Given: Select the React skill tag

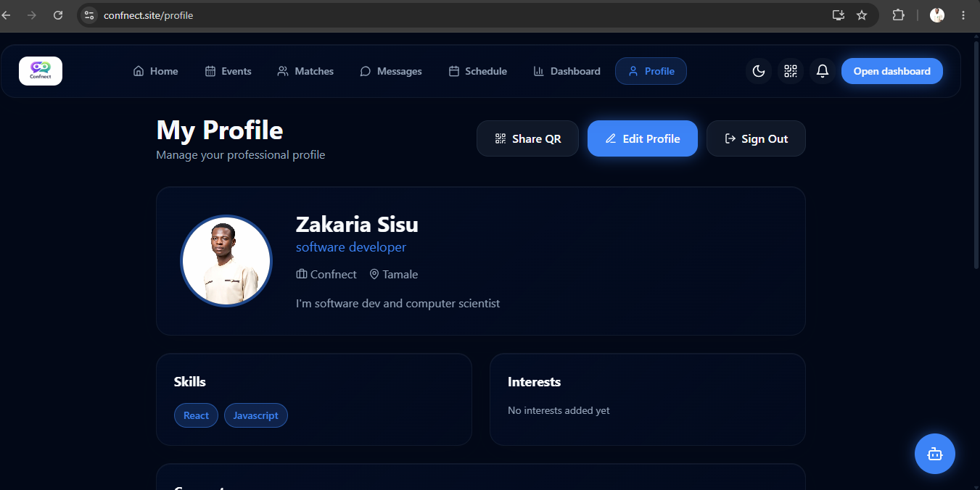Looking at the screenshot, I should (x=196, y=415).
